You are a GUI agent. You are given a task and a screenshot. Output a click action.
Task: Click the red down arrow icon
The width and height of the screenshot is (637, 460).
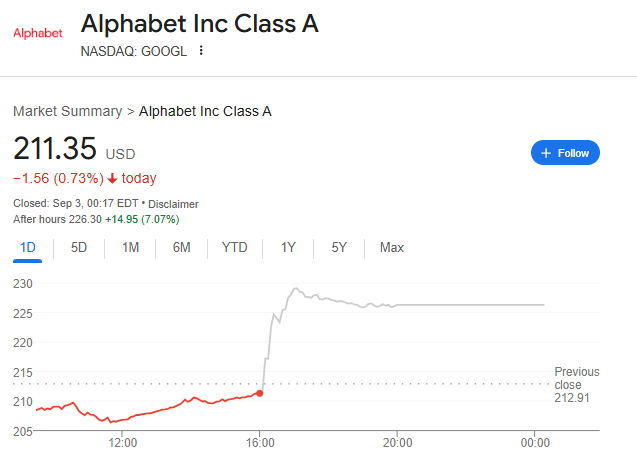click(x=113, y=179)
